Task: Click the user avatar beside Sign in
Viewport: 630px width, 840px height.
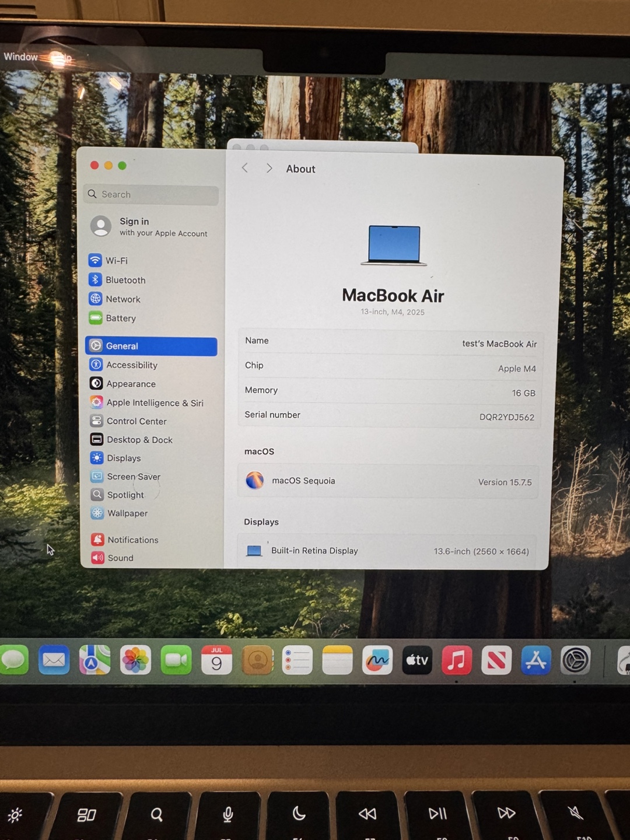Action: 101,226
